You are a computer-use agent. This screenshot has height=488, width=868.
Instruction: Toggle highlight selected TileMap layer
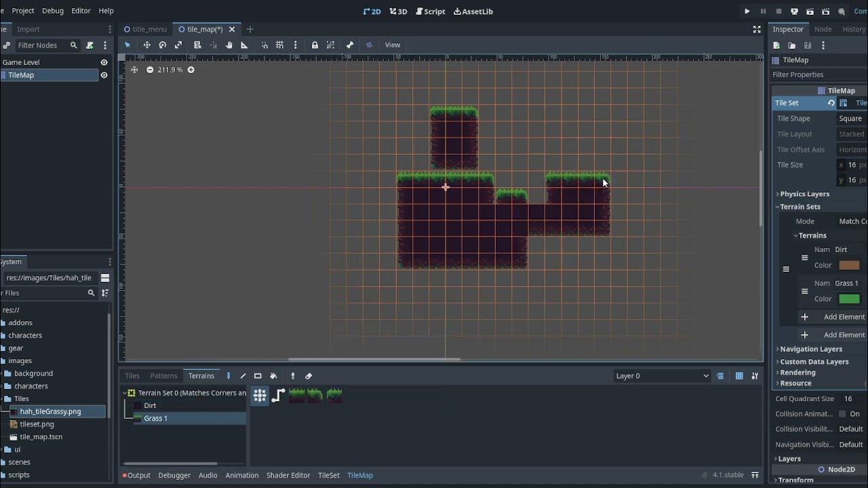[x=720, y=376]
